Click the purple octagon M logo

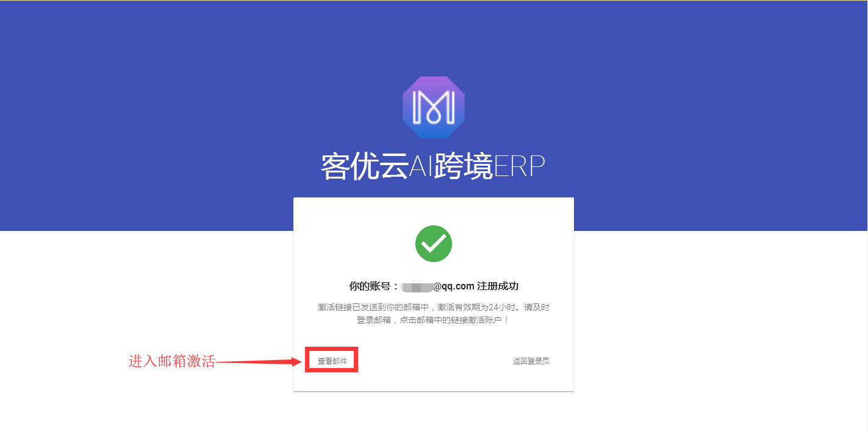(434, 107)
